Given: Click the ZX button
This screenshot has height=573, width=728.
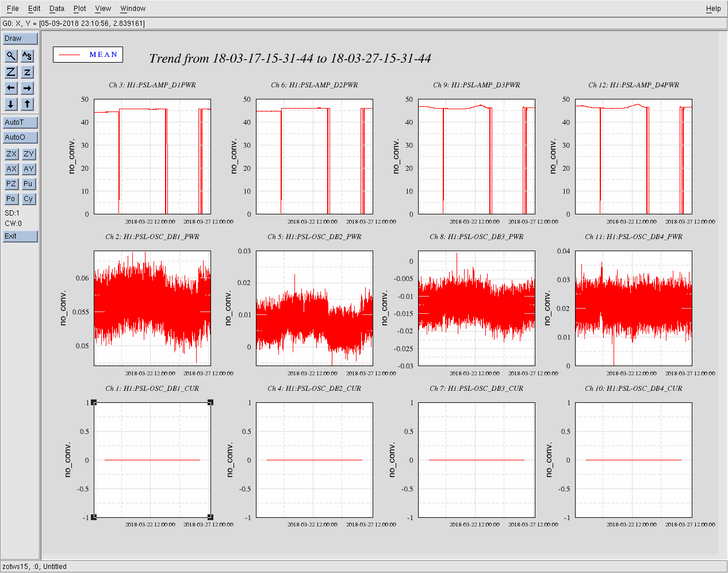Looking at the screenshot, I should tap(12, 154).
